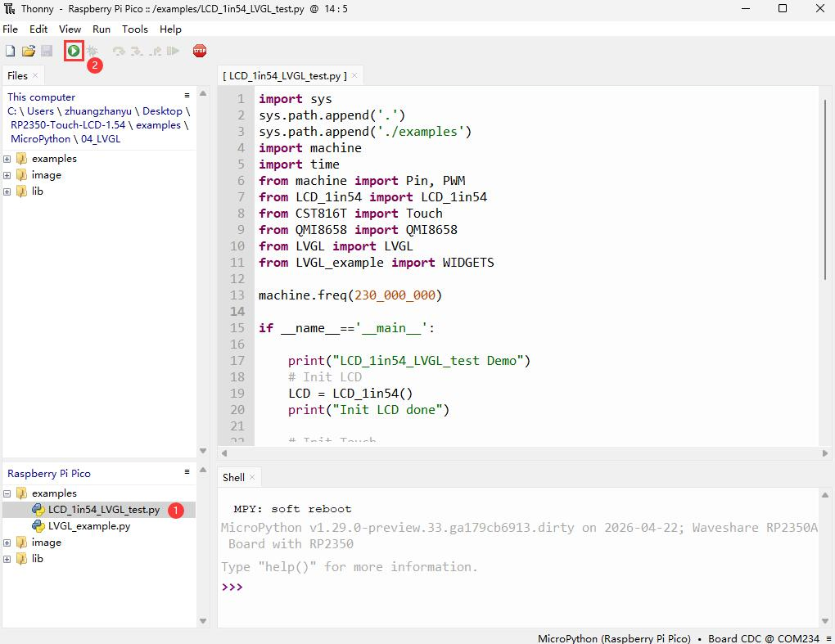
Task: Close the Shell tab
Action: coord(252,477)
